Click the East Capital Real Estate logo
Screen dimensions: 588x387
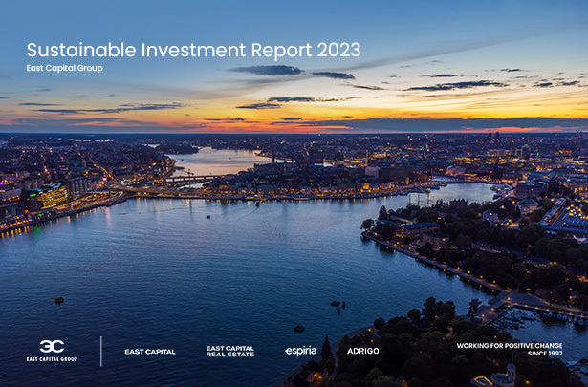(229, 351)
